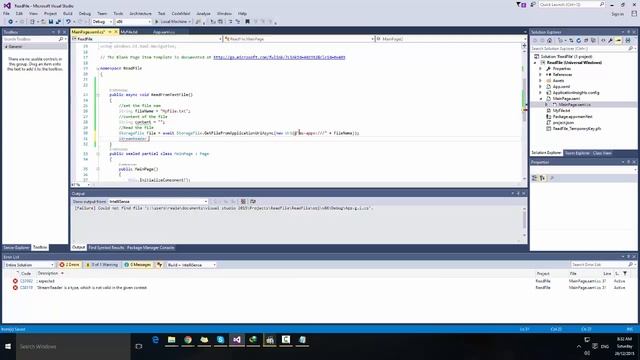The height and width of the screenshot is (360, 640).
Task: Click the Local Machine run button
Action: click(x=173, y=22)
